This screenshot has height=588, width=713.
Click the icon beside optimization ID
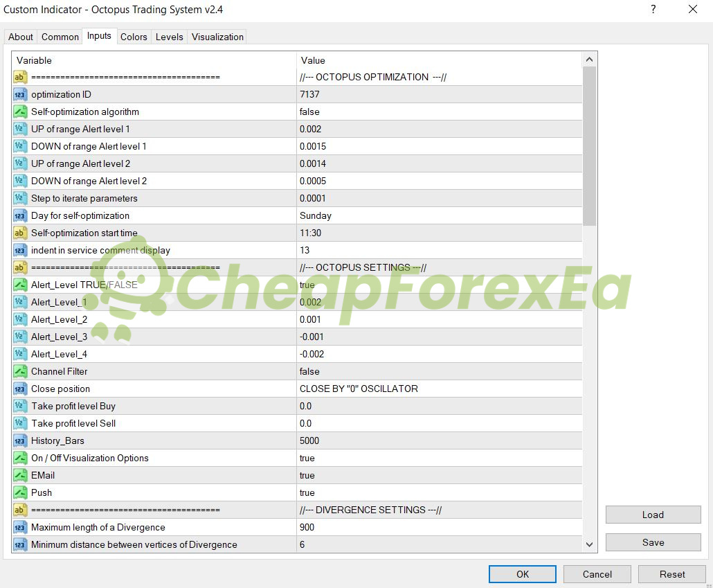20,95
